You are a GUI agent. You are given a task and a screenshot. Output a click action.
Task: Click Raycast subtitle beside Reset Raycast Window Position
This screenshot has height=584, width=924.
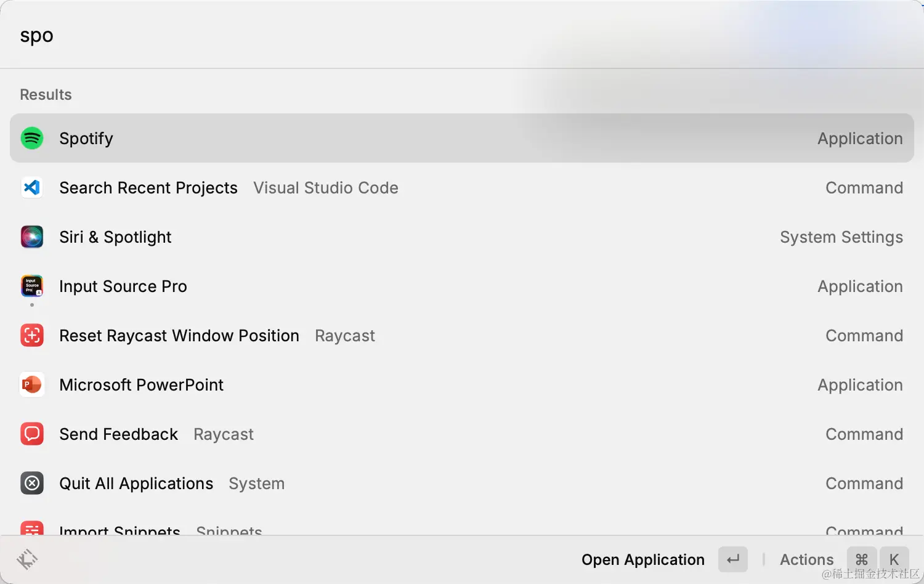point(345,336)
